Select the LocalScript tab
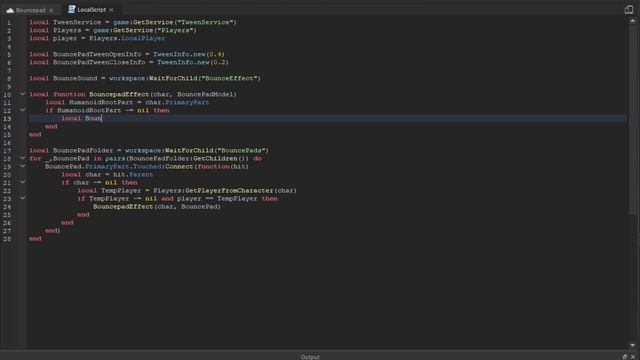This screenshot has height=360, width=640. (x=91, y=9)
